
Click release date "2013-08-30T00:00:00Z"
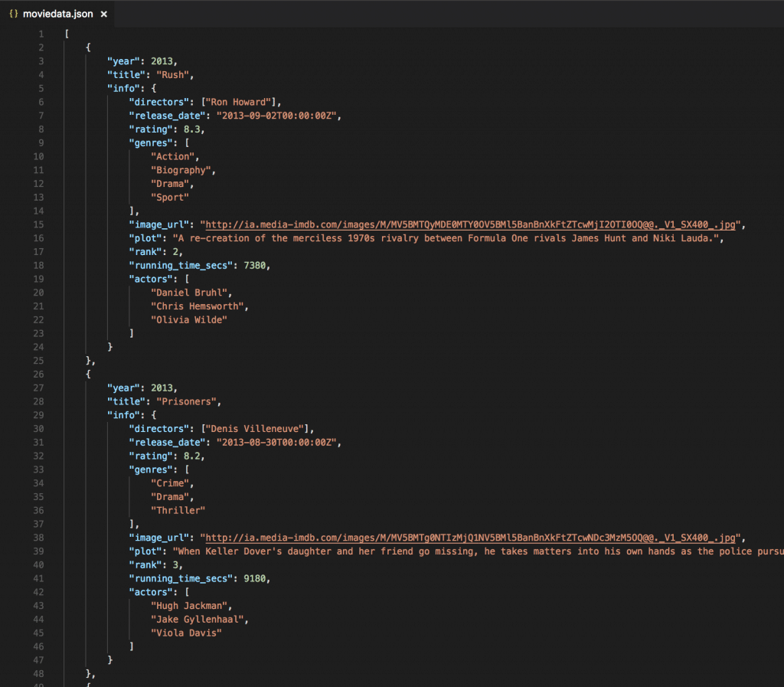[276, 443]
